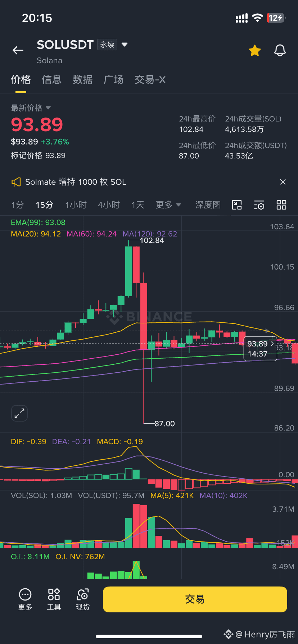Tap the battery status icon
The height and width of the screenshot is (644, 298).
[x=276, y=18]
